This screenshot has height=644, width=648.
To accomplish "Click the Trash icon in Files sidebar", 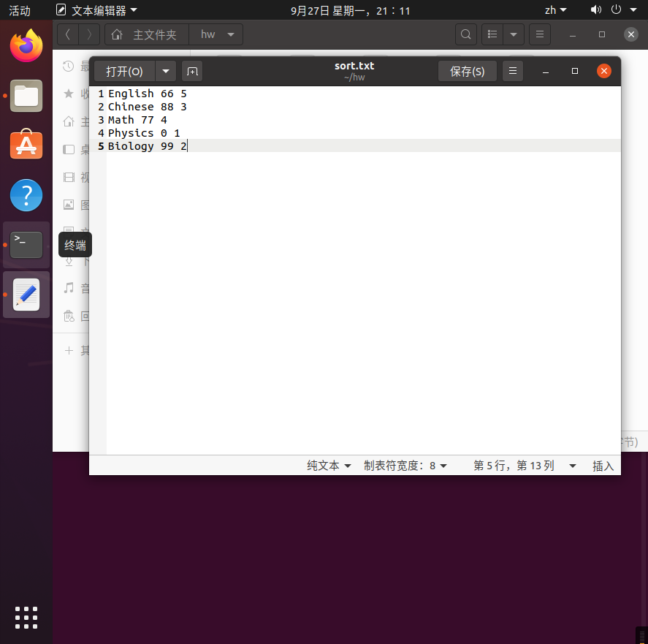I will click(69, 316).
